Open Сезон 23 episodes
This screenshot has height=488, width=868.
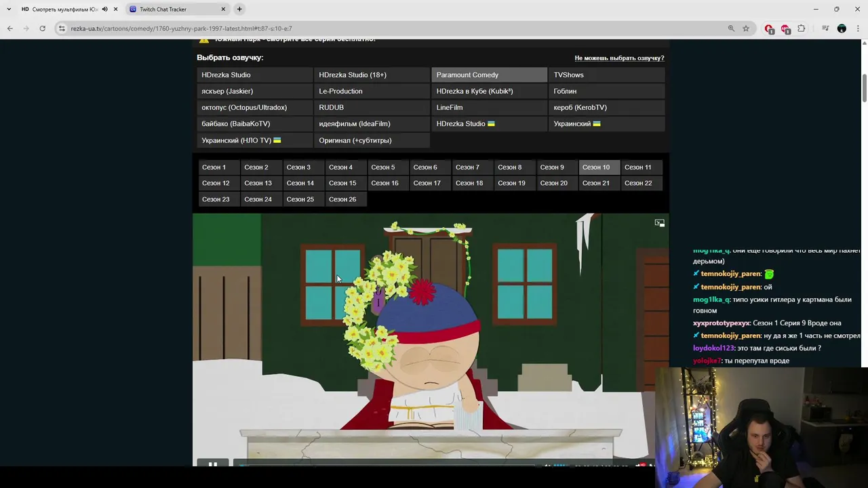pos(218,199)
